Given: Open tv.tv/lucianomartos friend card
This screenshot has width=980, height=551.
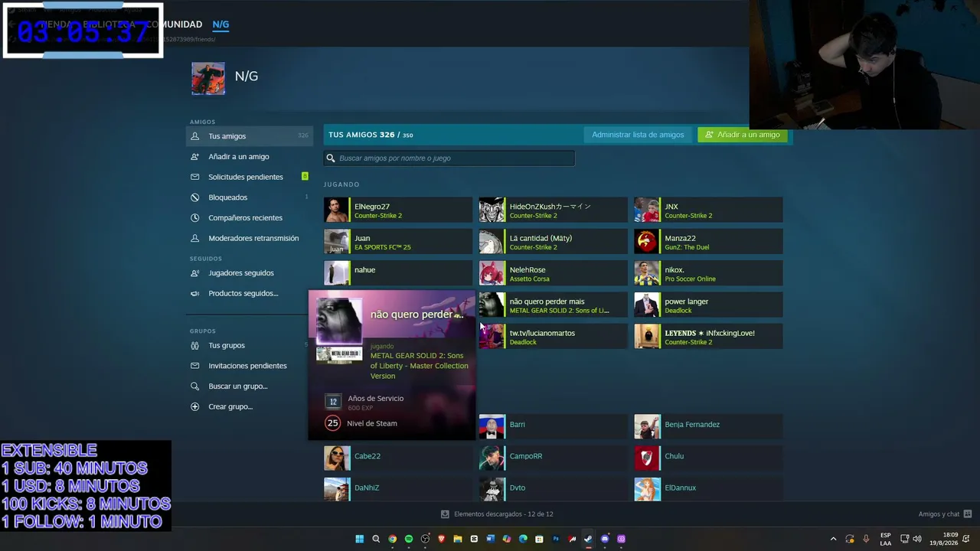Looking at the screenshot, I should [554, 337].
